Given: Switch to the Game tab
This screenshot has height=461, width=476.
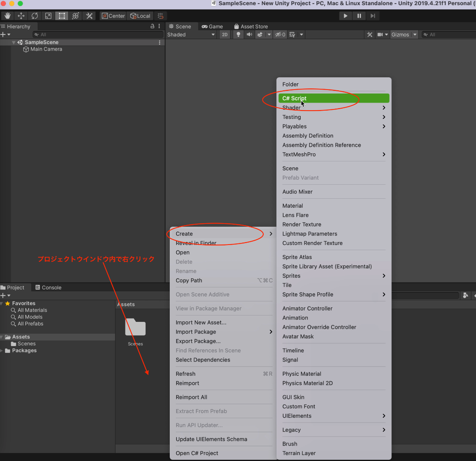Looking at the screenshot, I should tap(212, 27).
